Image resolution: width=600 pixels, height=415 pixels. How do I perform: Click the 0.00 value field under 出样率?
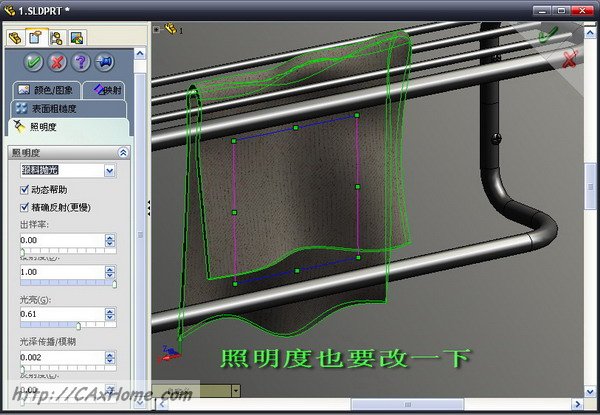tap(62, 240)
